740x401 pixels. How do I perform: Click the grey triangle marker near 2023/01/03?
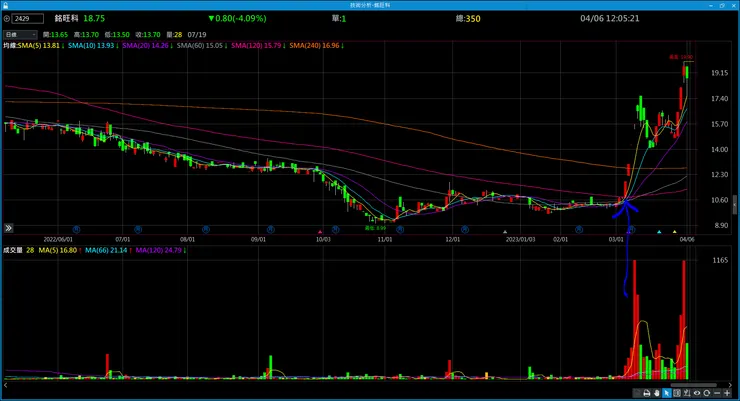505,232
